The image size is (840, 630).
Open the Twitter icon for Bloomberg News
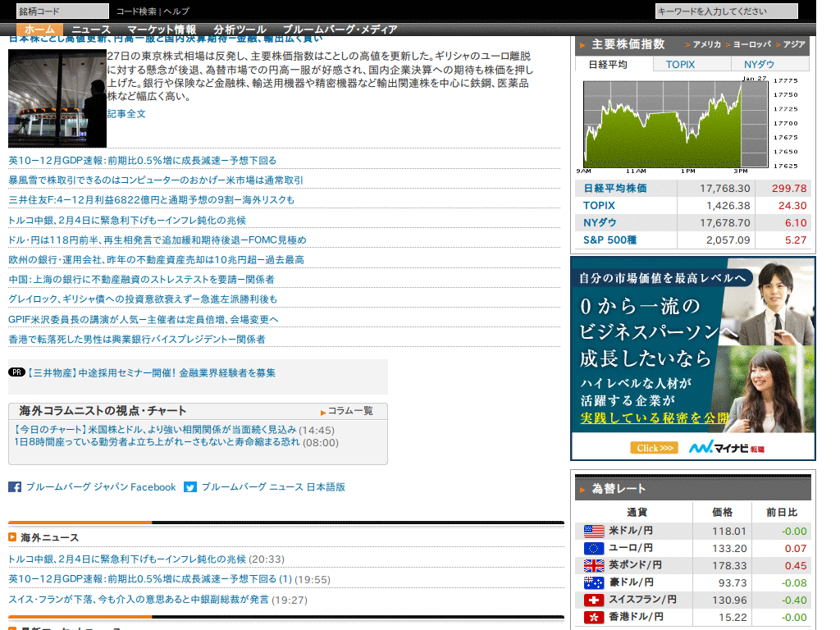[190, 487]
